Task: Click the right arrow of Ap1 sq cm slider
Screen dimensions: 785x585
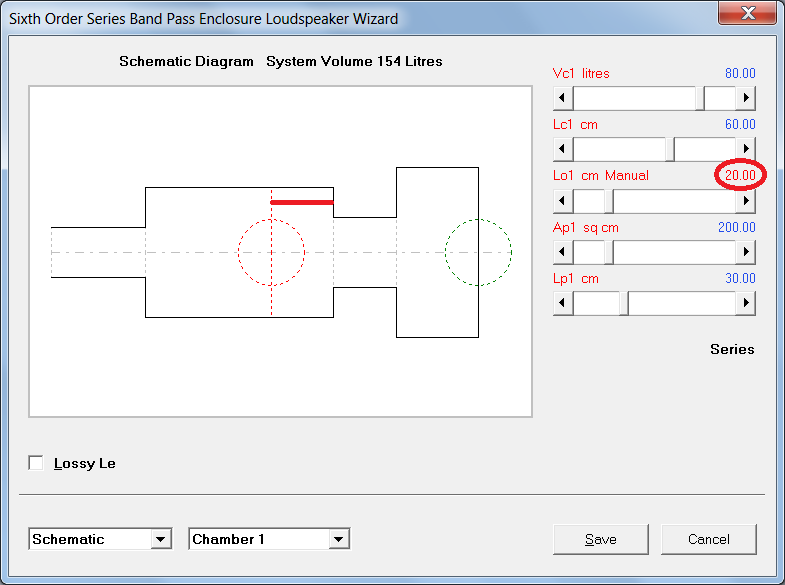Action: 745,252
